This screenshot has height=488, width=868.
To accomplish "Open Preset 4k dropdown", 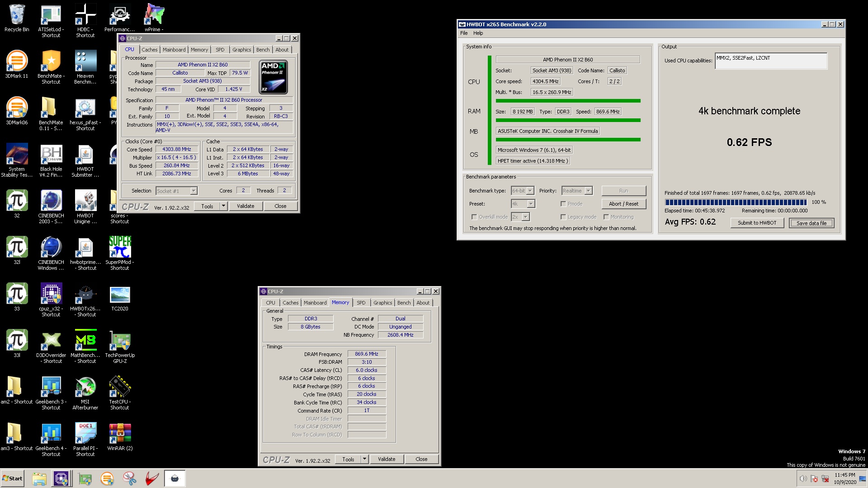I will coord(531,204).
